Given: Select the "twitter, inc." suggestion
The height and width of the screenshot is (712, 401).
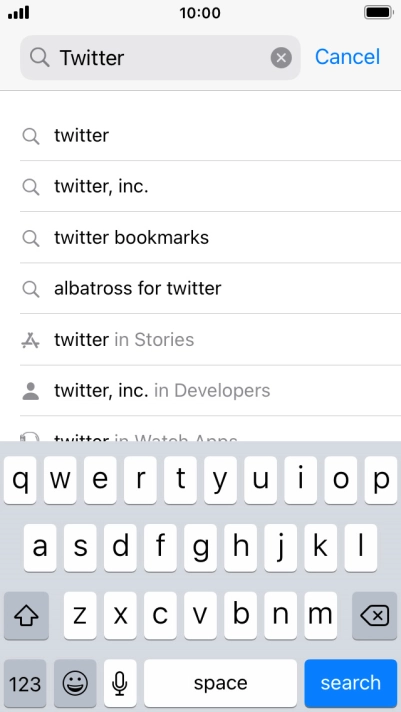Looking at the screenshot, I should click(x=210, y=186).
